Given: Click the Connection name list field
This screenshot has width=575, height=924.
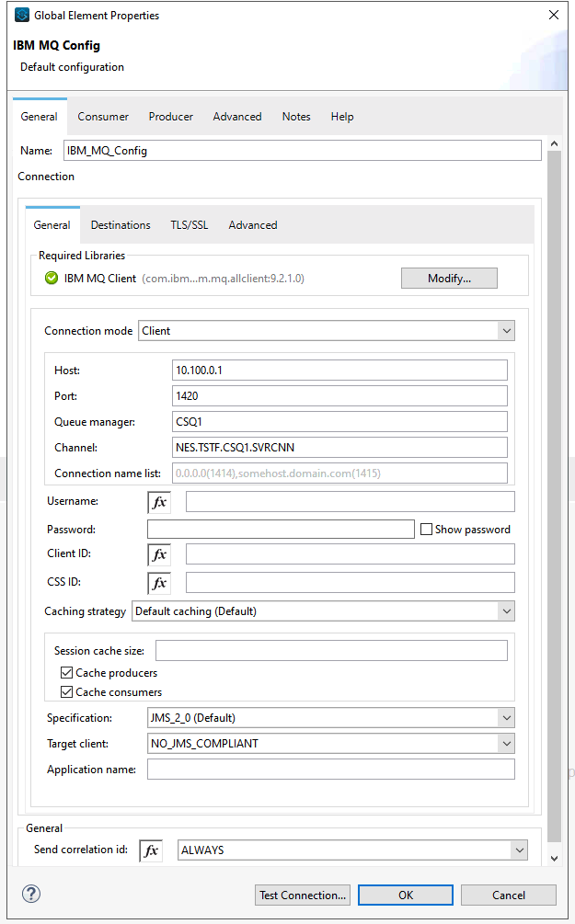Looking at the screenshot, I should tap(339, 473).
